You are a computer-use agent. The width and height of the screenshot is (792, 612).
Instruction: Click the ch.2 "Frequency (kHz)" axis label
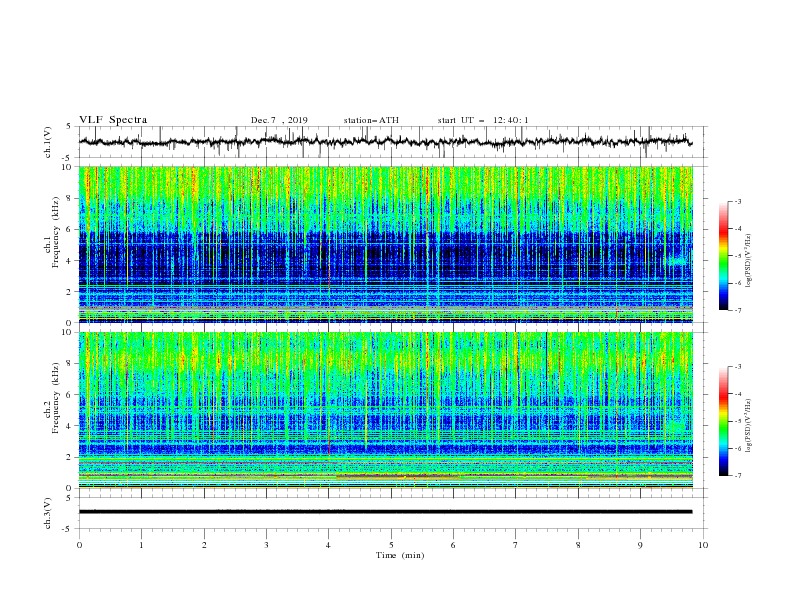click(56, 397)
